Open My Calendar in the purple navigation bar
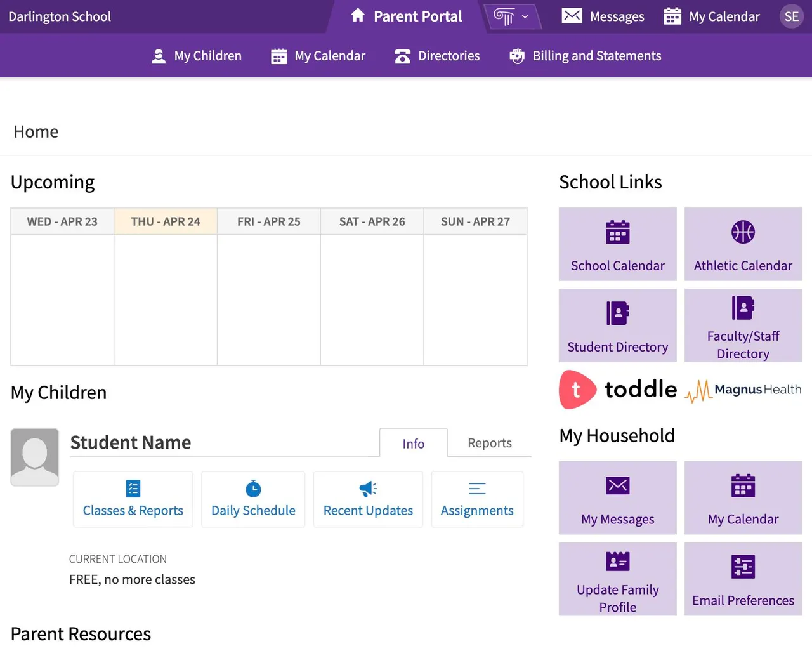Image resolution: width=812 pixels, height=651 pixels. tap(318, 56)
